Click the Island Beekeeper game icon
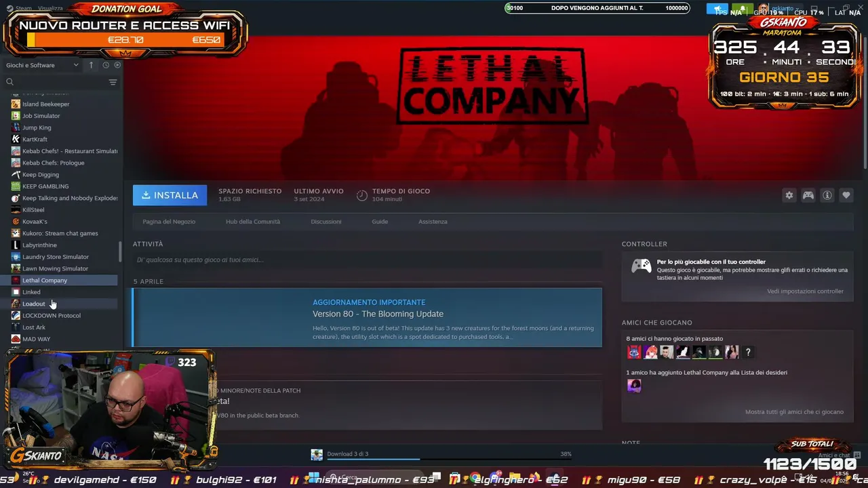This screenshot has width=868, height=488. [x=16, y=104]
